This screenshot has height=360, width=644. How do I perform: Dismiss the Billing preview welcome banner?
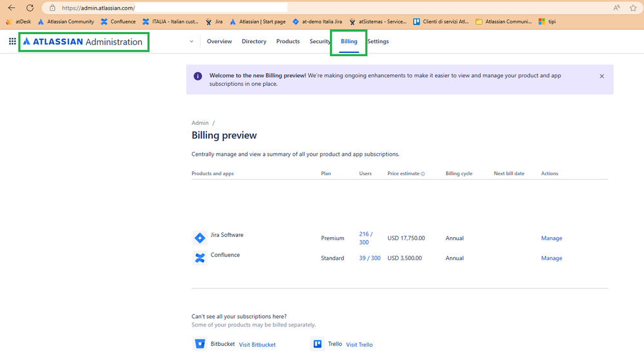click(601, 76)
